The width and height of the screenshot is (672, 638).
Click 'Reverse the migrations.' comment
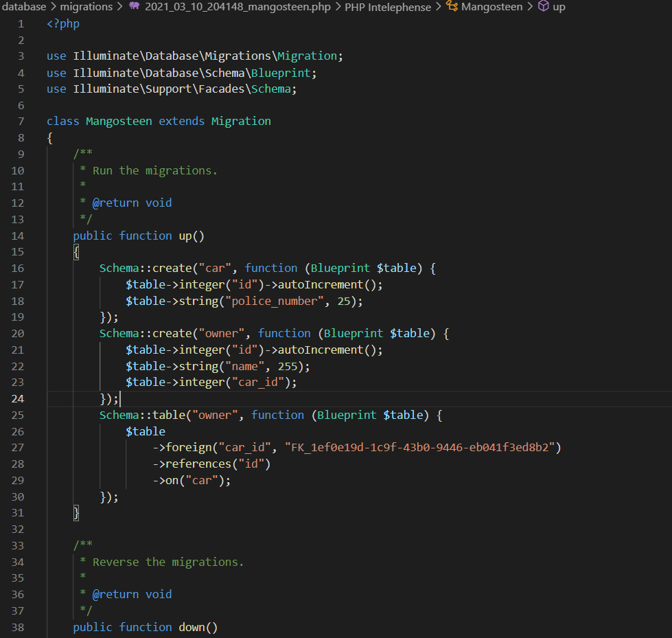click(168, 562)
